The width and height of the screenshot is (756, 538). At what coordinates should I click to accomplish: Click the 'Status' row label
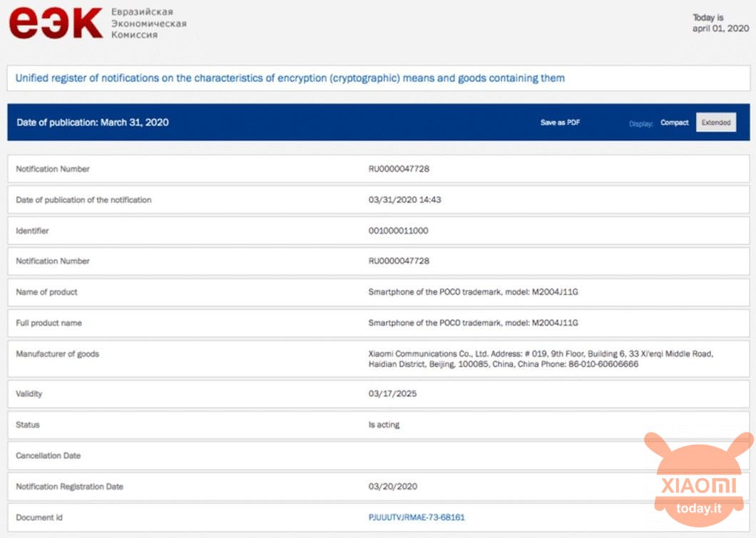[x=28, y=425]
